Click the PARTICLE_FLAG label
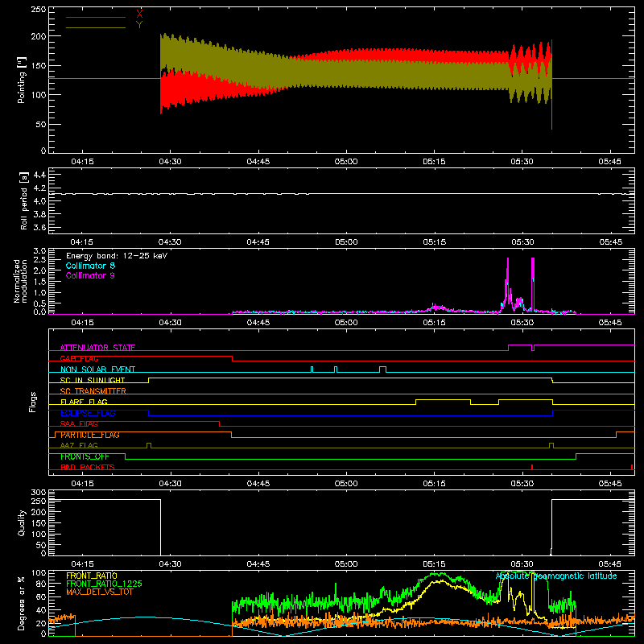The width and height of the screenshot is (644, 644). 90,435
